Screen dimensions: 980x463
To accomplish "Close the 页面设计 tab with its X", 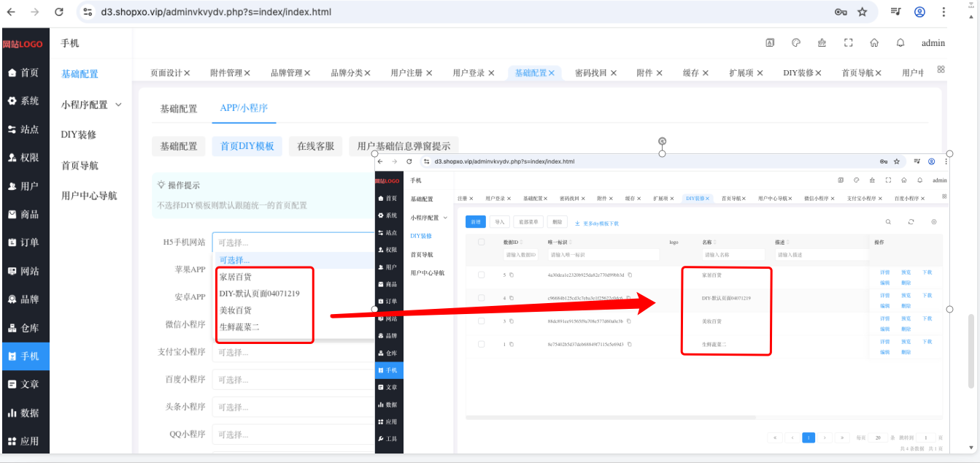I will click(187, 73).
